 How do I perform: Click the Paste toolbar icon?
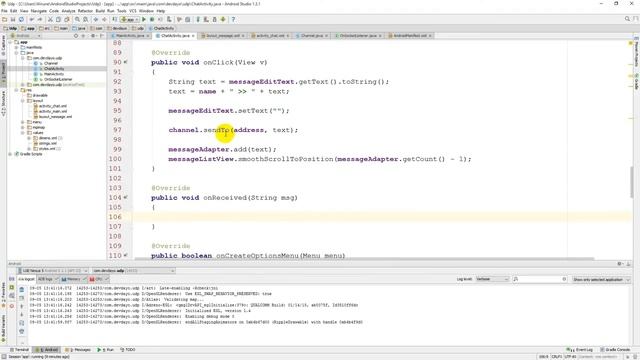pos(67,19)
